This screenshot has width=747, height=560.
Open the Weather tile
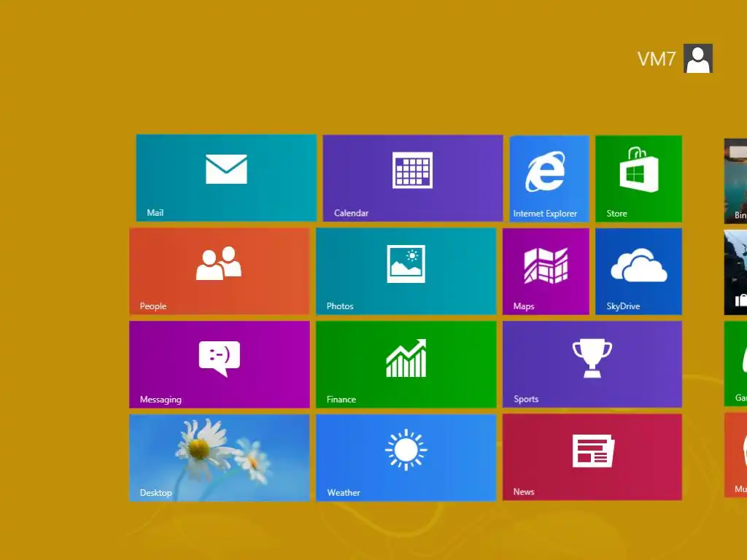click(x=406, y=458)
